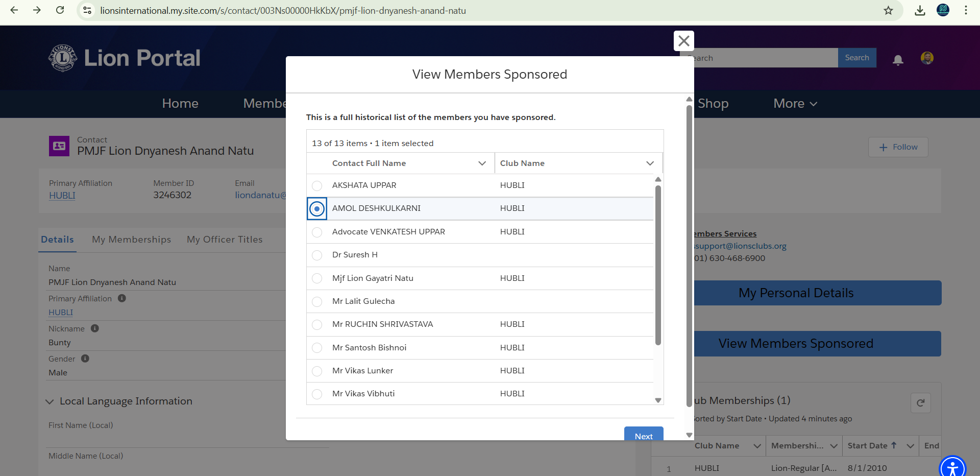The height and width of the screenshot is (476, 980).
Task: Click the Lions Club logo
Action: point(63,58)
